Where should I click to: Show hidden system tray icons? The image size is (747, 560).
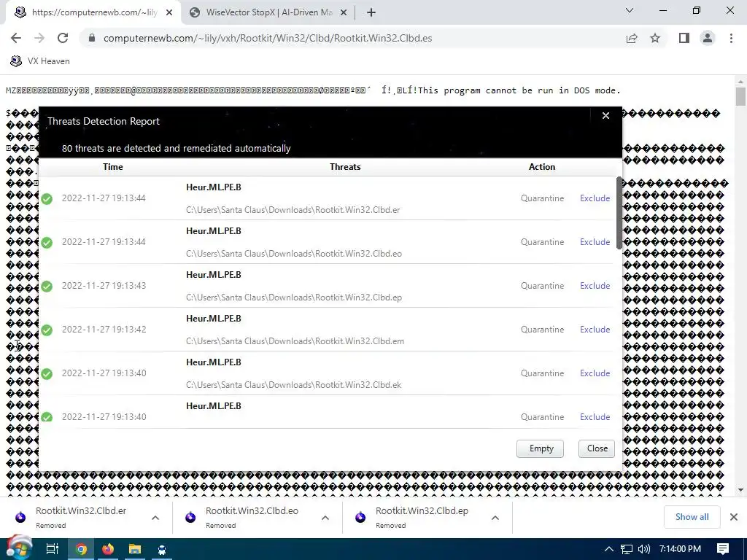tap(609, 549)
